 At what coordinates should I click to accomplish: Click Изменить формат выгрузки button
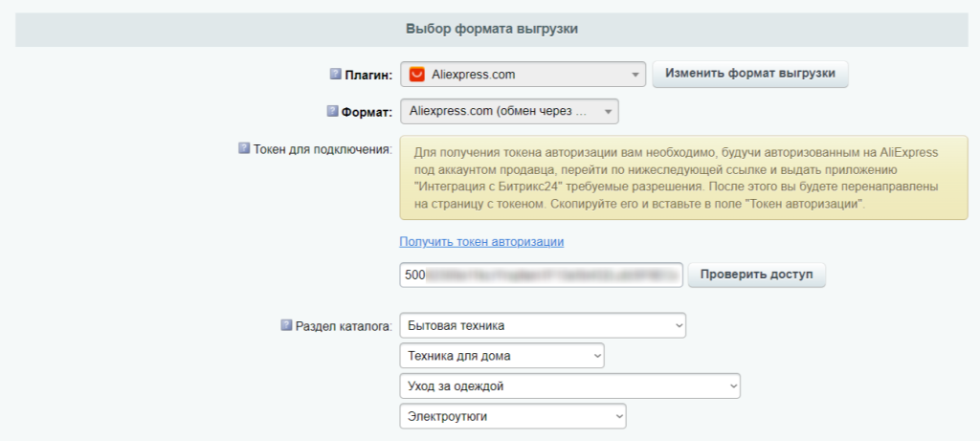click(750, 74)
